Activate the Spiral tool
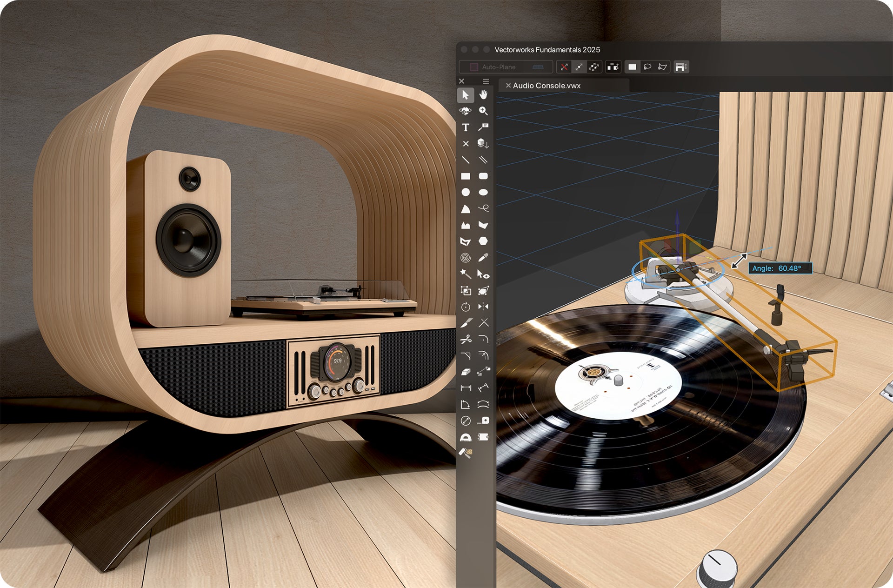 (x=466, y=257)
